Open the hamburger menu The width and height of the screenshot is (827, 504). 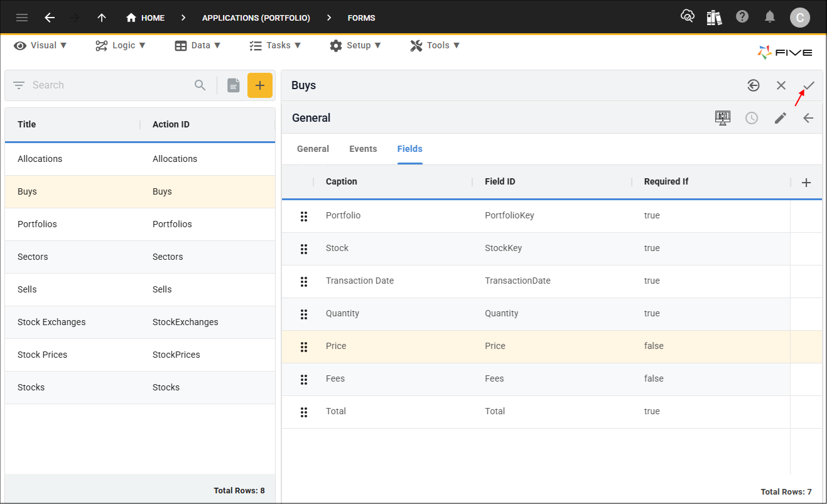(22, 18)
